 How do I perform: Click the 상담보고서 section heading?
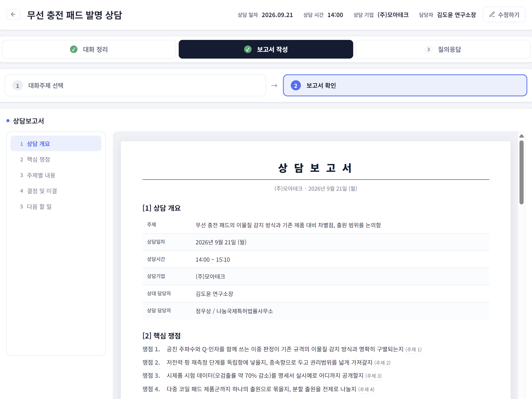point(28,121)
